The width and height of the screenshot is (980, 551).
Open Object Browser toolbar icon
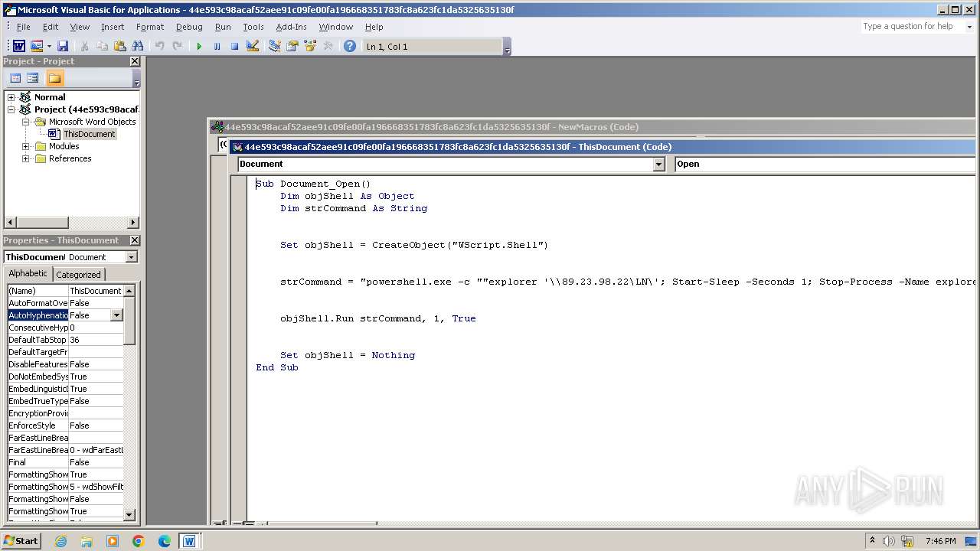[x=309, y=47]
